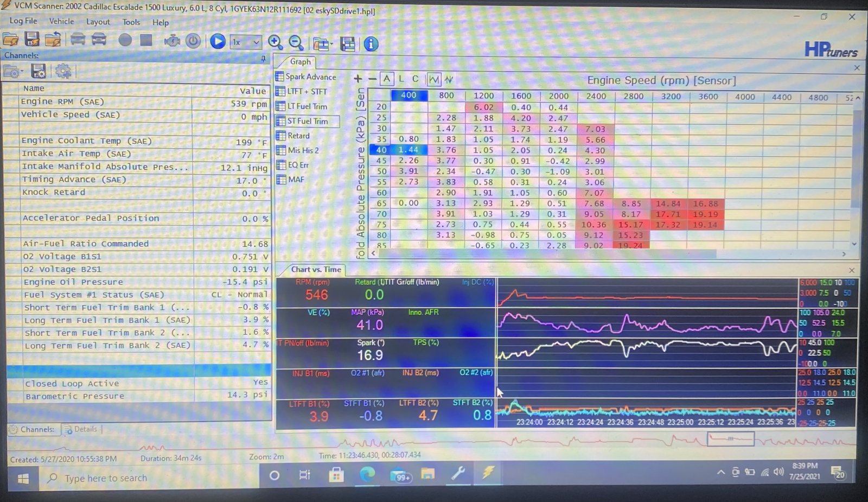Start recording with round record button
Screen dimensions: 868x502
point(125,40)
